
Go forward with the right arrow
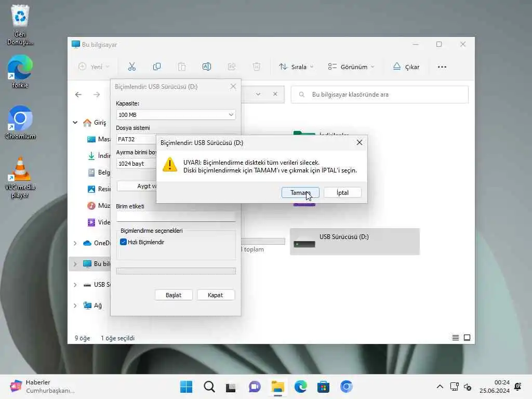(x=97, y=95)
